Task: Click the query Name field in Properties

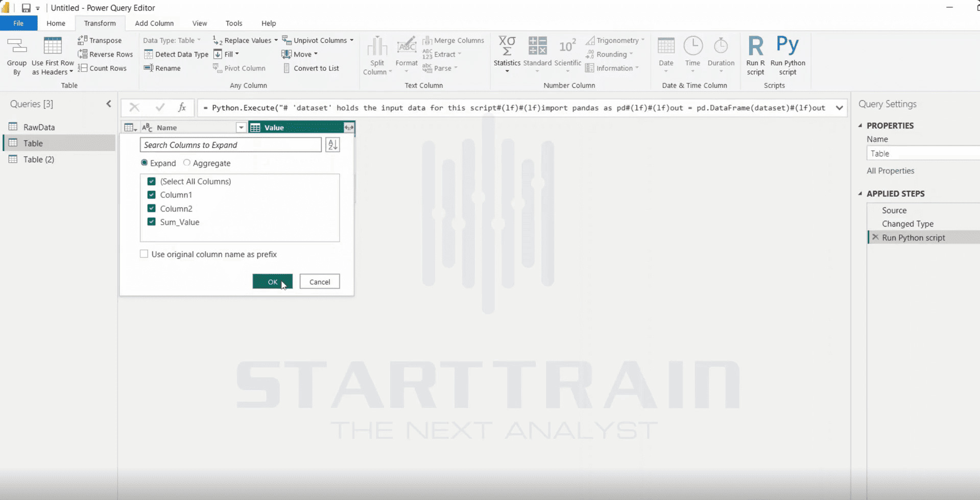Action: point(923,153)
